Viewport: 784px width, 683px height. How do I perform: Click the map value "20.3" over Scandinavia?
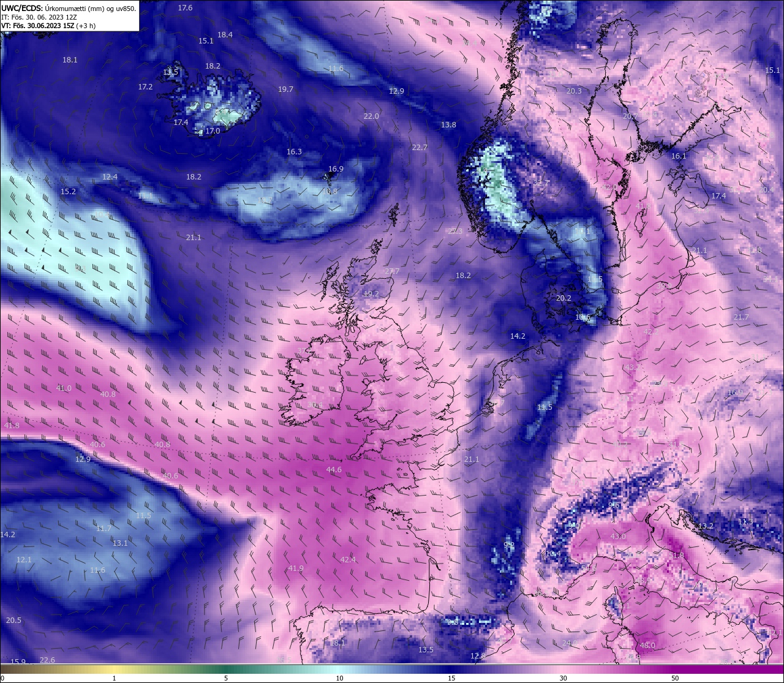click(574, 91)
